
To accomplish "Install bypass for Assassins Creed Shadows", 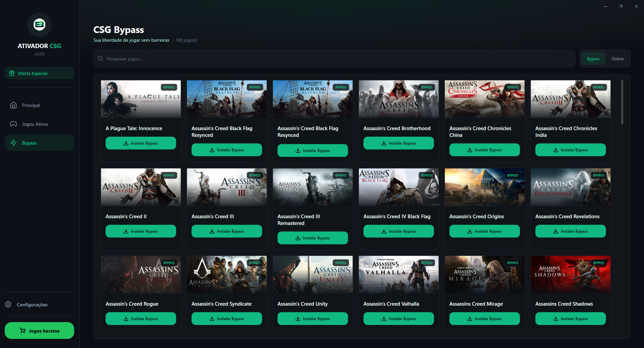I will [x=570, y=319].
